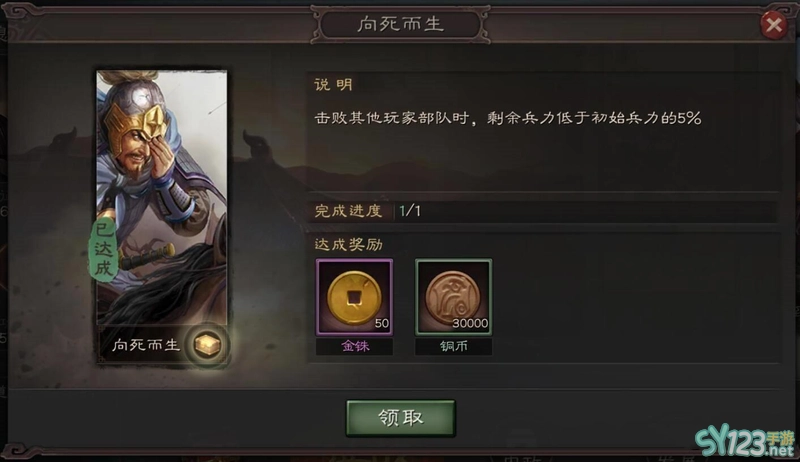Click the 向死而生 name under the portrait

(146, 345)
